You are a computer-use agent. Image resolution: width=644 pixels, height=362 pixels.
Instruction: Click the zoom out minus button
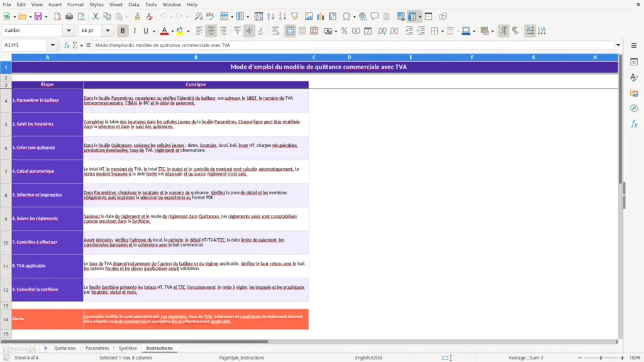pos(580,358)
